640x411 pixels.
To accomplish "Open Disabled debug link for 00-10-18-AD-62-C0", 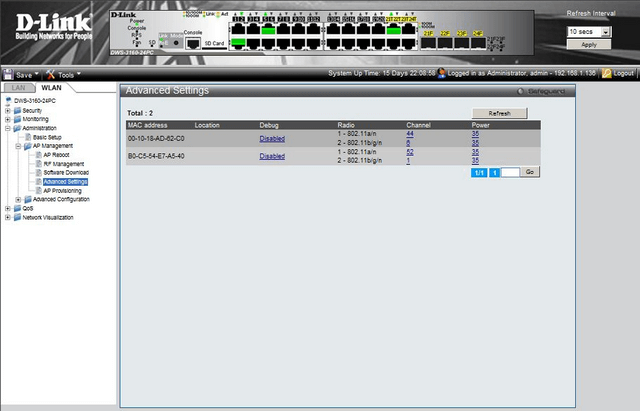I will (x=272, y=139).
